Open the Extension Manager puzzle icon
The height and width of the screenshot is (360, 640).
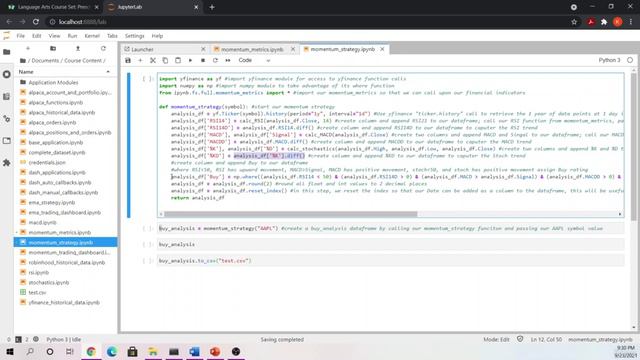pos(7,163)
